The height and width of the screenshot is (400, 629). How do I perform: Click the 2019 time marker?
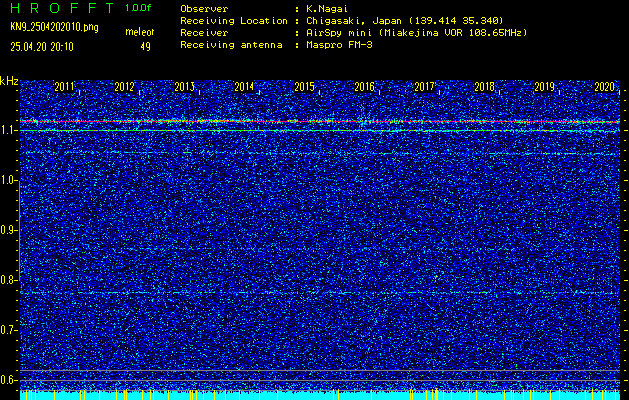coord(545,87)
